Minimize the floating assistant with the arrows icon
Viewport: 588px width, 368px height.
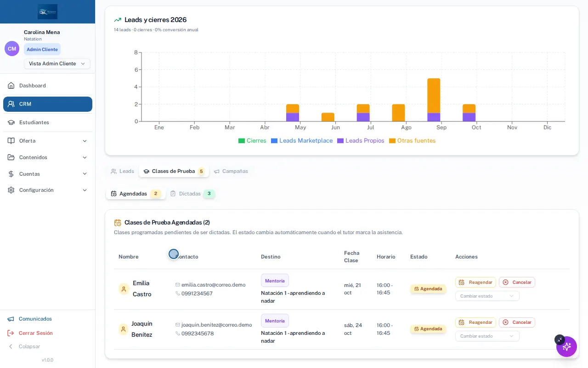(560, 340)
